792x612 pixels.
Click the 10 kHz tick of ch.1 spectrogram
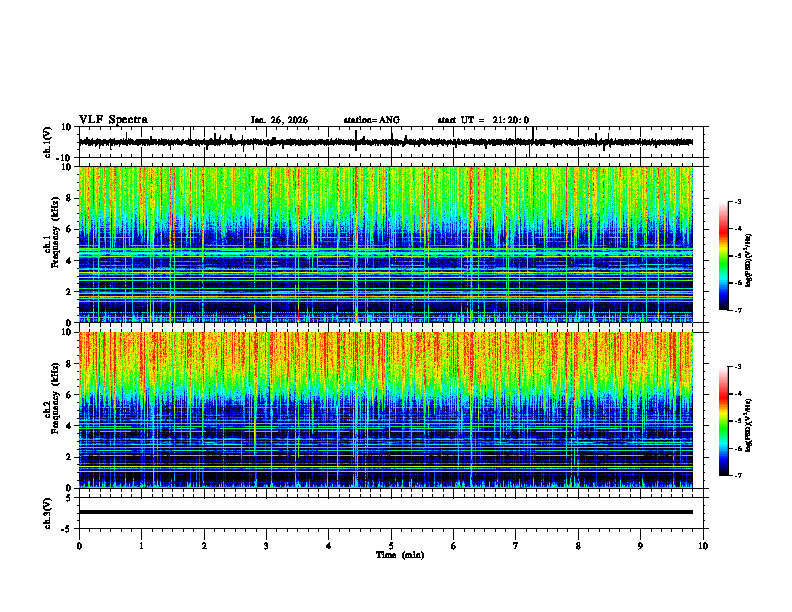coord(67,167)
